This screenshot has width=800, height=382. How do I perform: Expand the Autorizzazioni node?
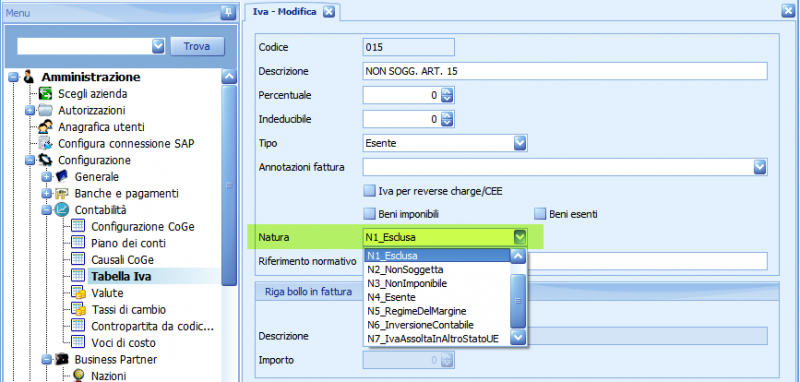pos(30,110)
